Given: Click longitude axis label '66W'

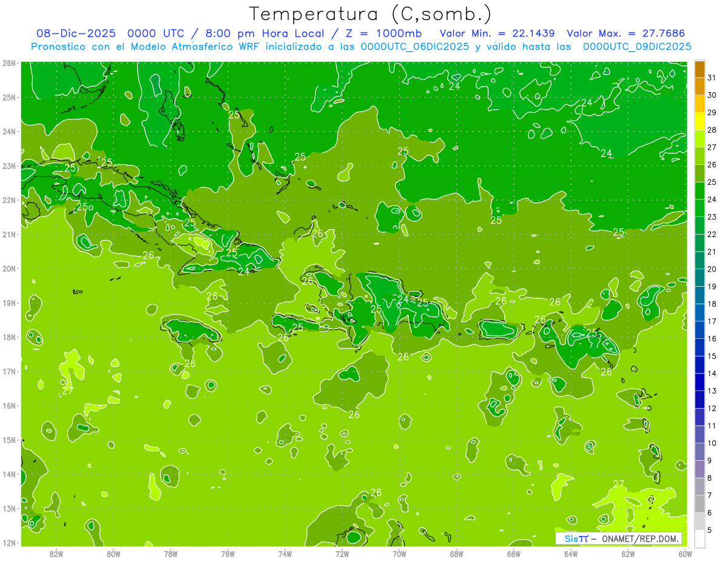Looking at the screenshot, I should 514,554.
